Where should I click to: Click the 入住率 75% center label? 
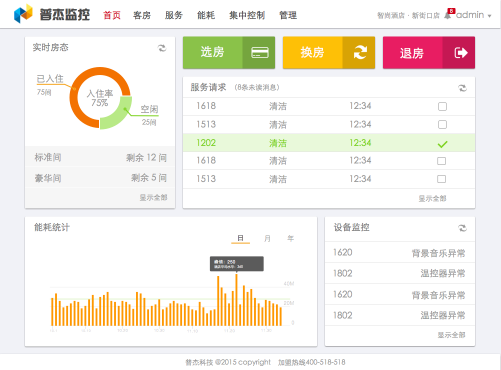tap(100, 98)
